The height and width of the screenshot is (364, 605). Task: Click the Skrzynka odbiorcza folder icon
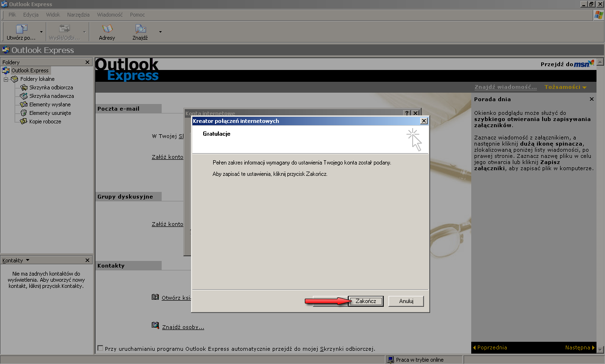[x=24, y=87]
